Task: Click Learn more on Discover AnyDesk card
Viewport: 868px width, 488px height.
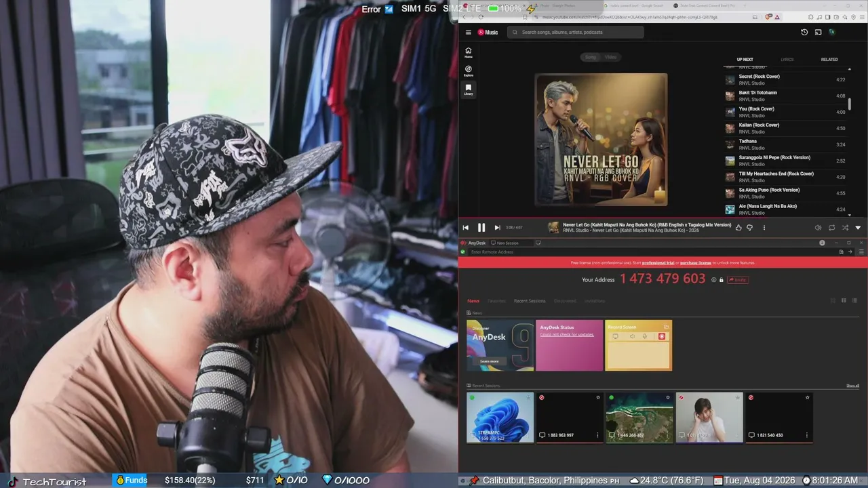Action: point(490,361)
